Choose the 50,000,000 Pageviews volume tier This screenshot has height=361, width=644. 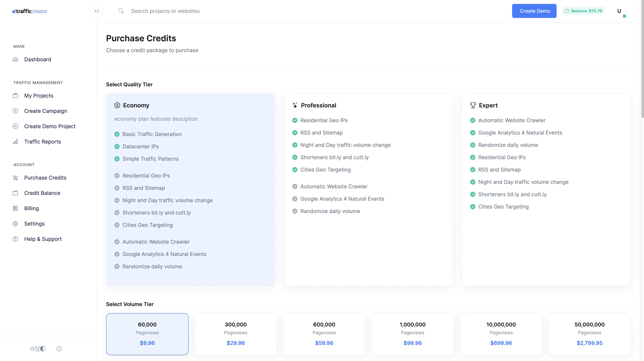point(589,334)
